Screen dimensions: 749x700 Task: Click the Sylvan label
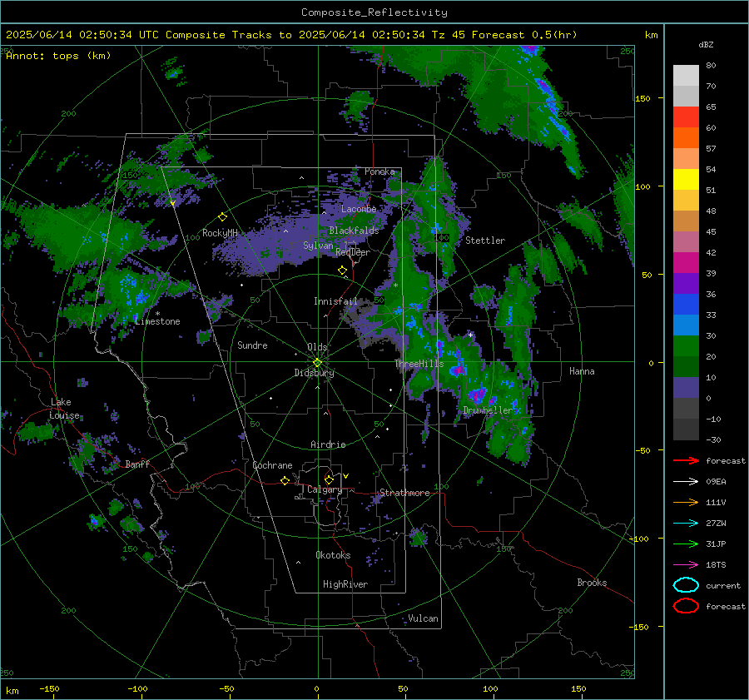coord(318,246)
